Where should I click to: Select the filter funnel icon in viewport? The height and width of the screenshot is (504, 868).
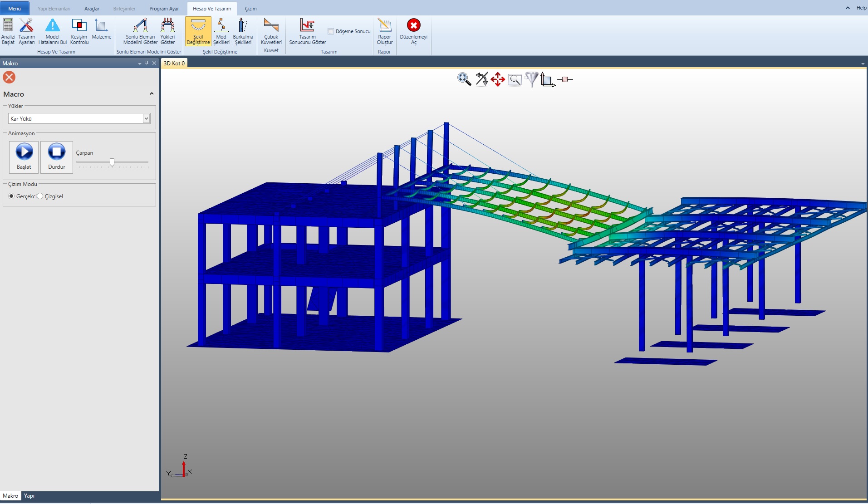click(x=531, y=79)
